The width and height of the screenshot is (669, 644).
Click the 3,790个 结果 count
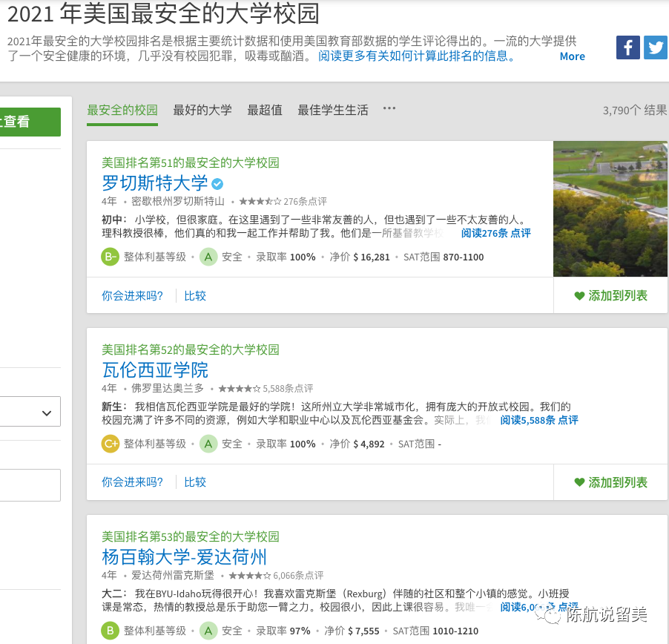(634, 111)
